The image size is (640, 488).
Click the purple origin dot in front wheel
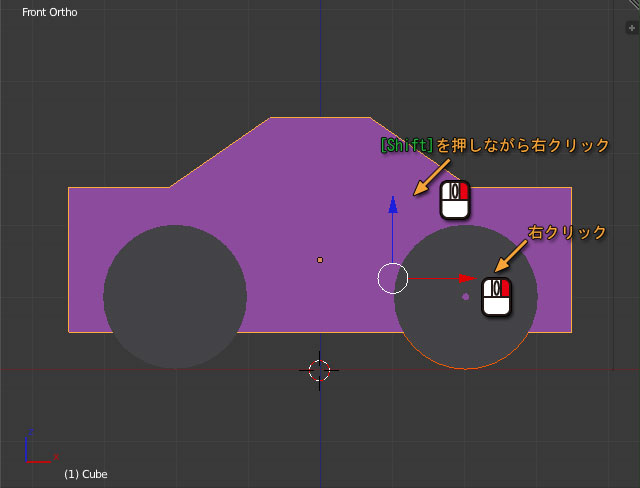click(465, 297)
